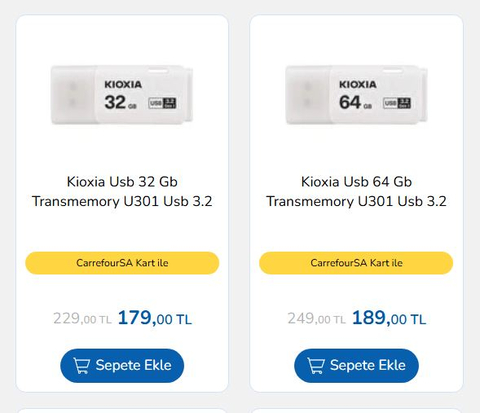Click the crossed-out 249,00 TL original price
This screenshot has height=413, width=480.
(x=317, y=318)
